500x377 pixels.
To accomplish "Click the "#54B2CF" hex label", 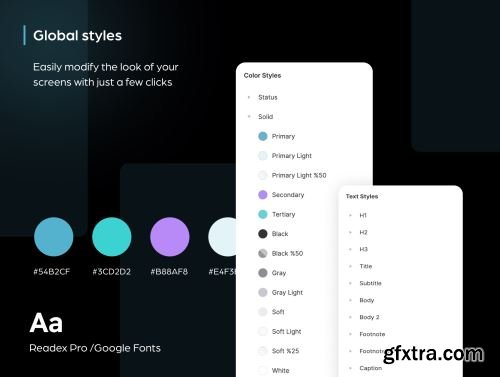I will (x=52, y=272).
